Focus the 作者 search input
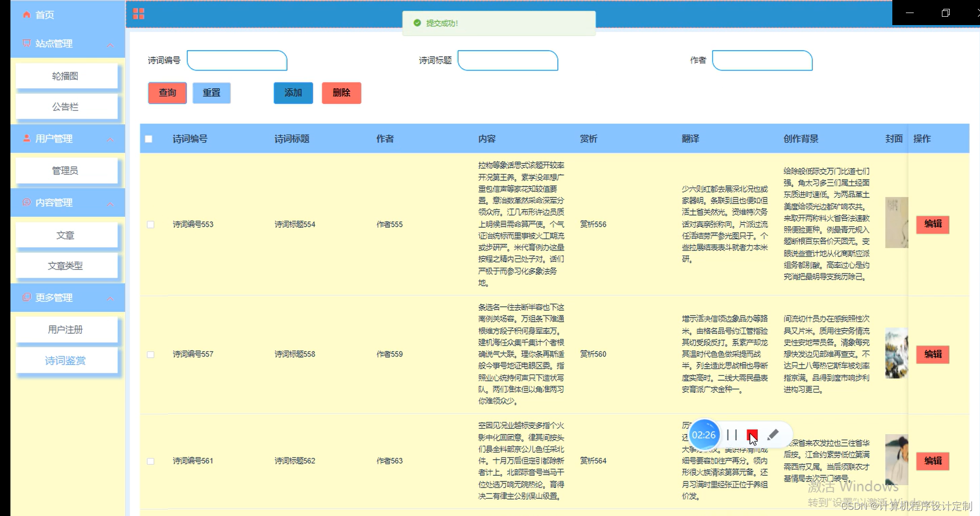Image resolution: width=980 pixels, height=516 pixels. pyautogui.click(x=762, y=61)
